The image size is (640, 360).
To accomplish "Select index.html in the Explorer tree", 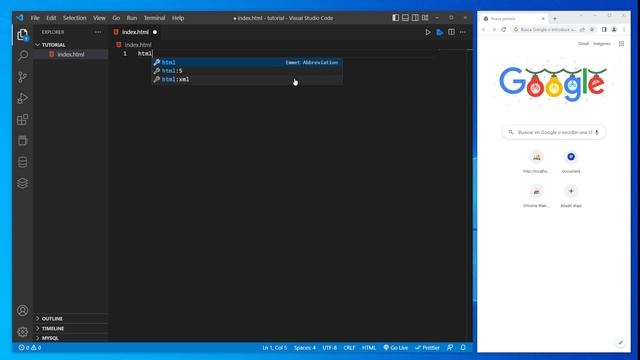I will [71, 54].
